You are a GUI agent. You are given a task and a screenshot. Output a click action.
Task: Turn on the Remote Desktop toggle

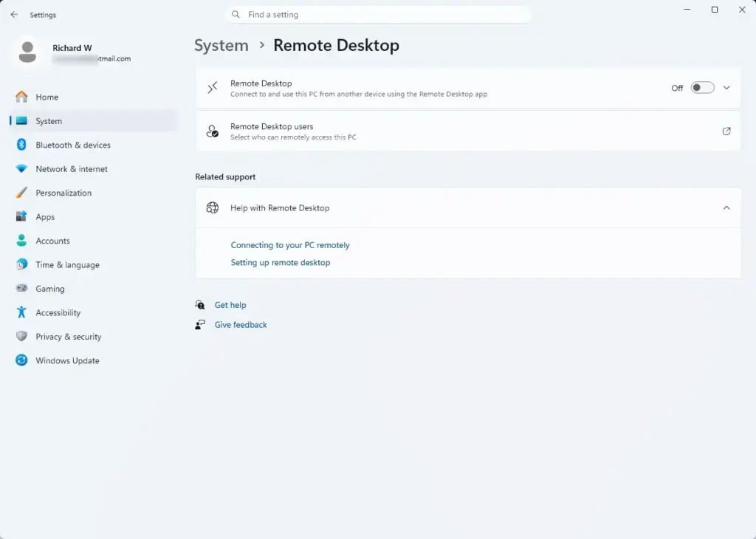pos(702,88)
